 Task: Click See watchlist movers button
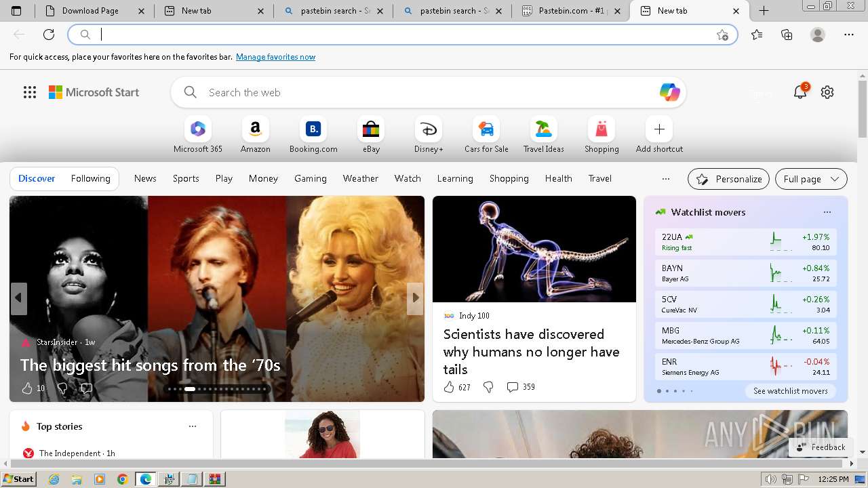pyautogui.click(x=790, y=391)
